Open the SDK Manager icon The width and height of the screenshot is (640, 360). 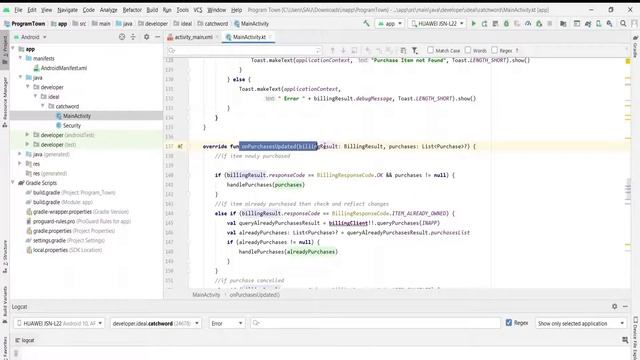pos(609,24)
